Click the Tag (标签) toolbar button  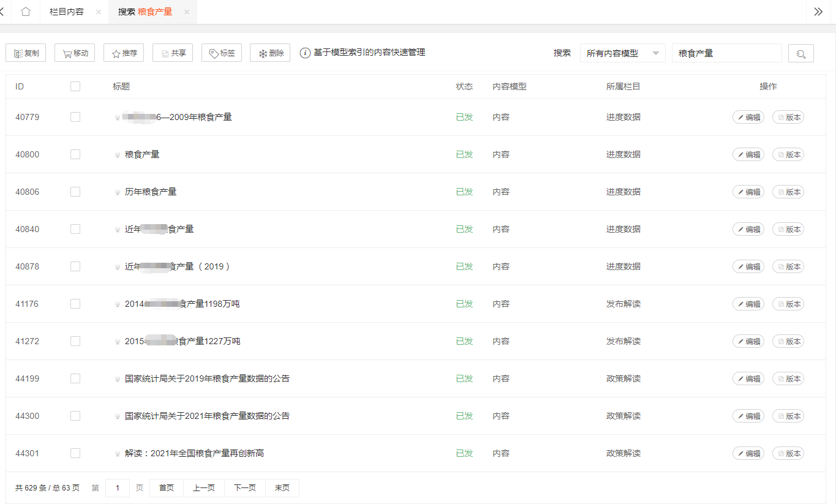pyautogui.click(x=222, y=53)
